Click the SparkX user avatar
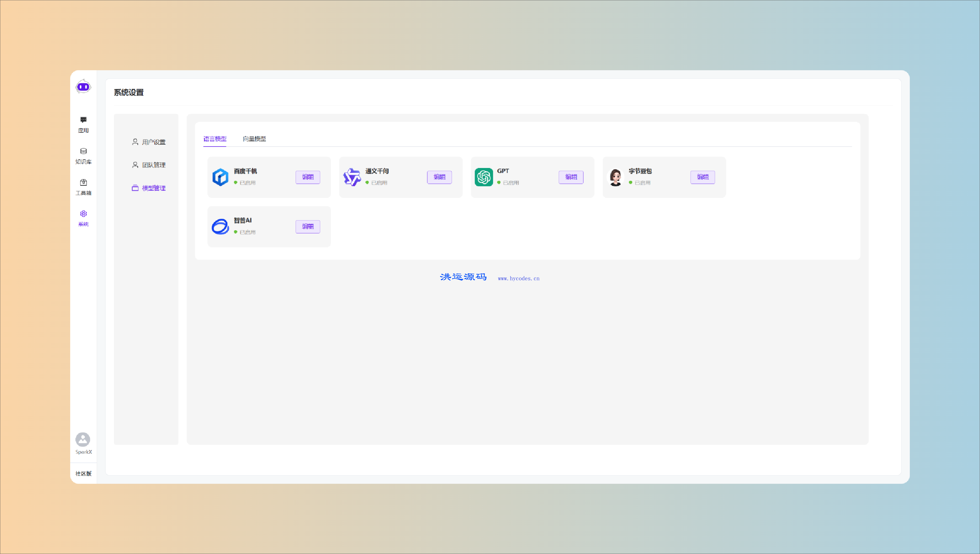 [x=83, y=439]
